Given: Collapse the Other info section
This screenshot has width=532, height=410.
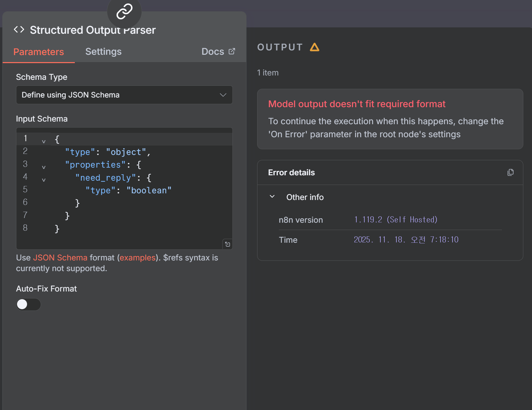Looking at the screenshot, I should click(x=272, y=197).
